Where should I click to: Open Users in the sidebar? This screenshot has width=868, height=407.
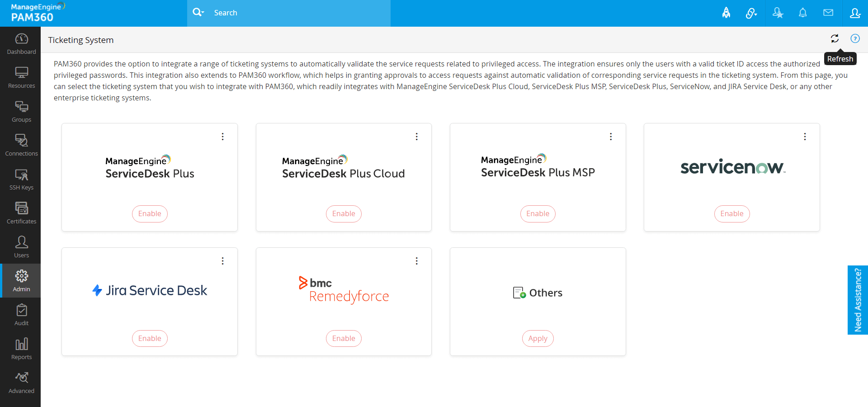tap(21, 247)
